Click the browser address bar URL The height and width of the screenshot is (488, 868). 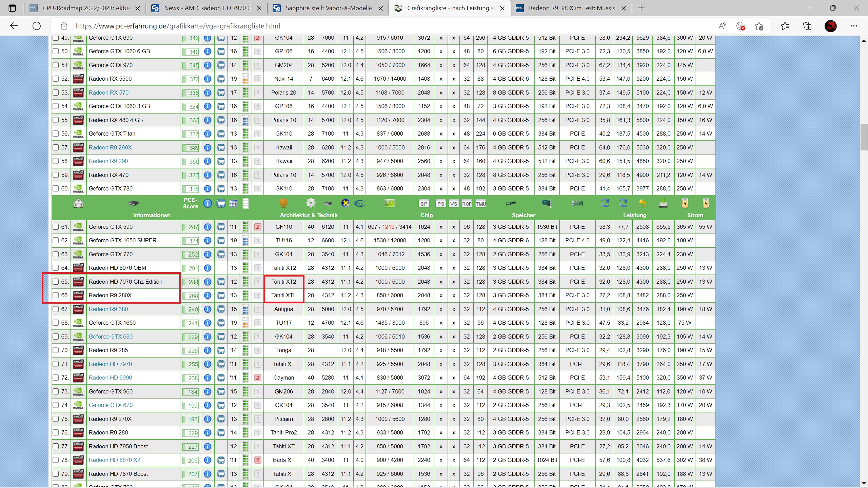tap(178, 26)
